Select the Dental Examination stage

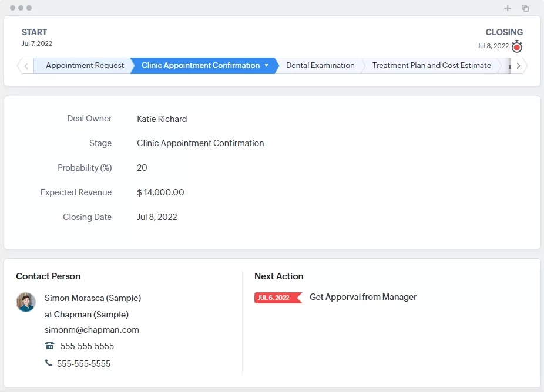click(x=320, y=66)
